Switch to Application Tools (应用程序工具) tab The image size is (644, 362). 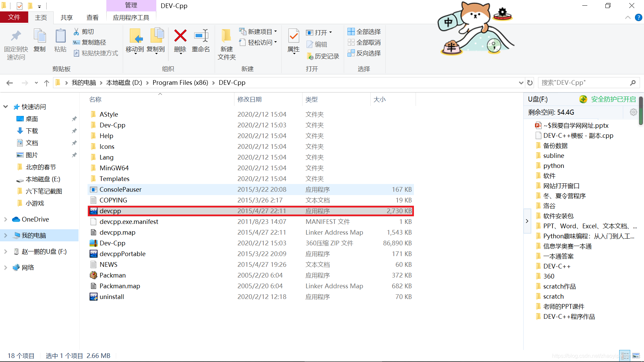click(x=131, y=17)
